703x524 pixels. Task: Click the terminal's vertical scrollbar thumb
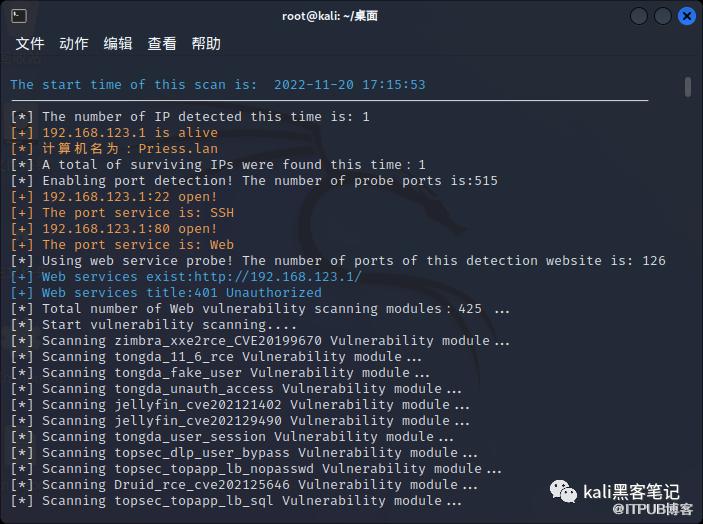(x=688, y=88)
